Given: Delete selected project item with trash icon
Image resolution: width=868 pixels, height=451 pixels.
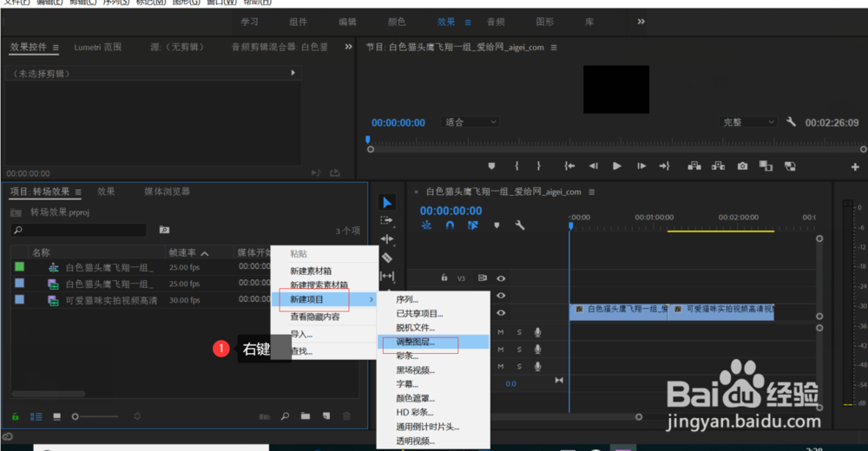Looking at the screenshot, I should [x=346, y=416].
